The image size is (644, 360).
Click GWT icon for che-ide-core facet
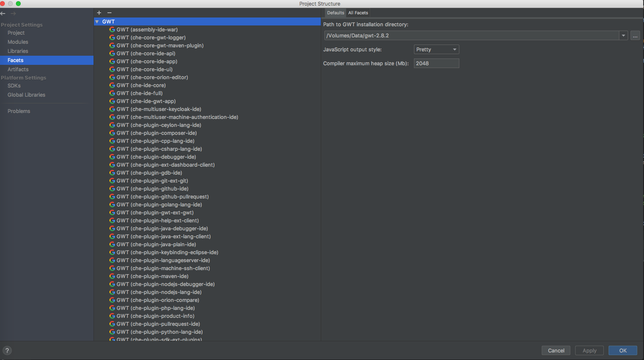click(x=112, y=85)
